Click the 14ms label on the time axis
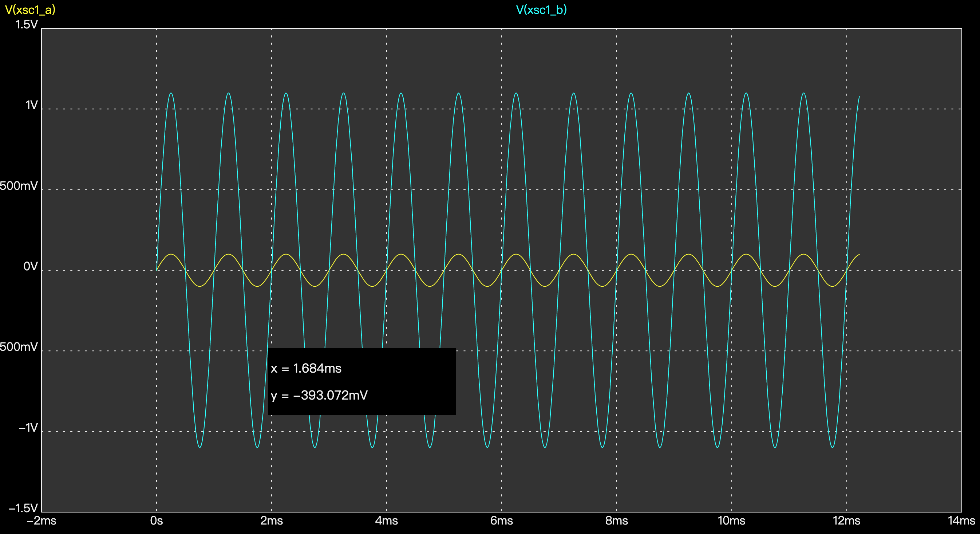 click(961, 521)
